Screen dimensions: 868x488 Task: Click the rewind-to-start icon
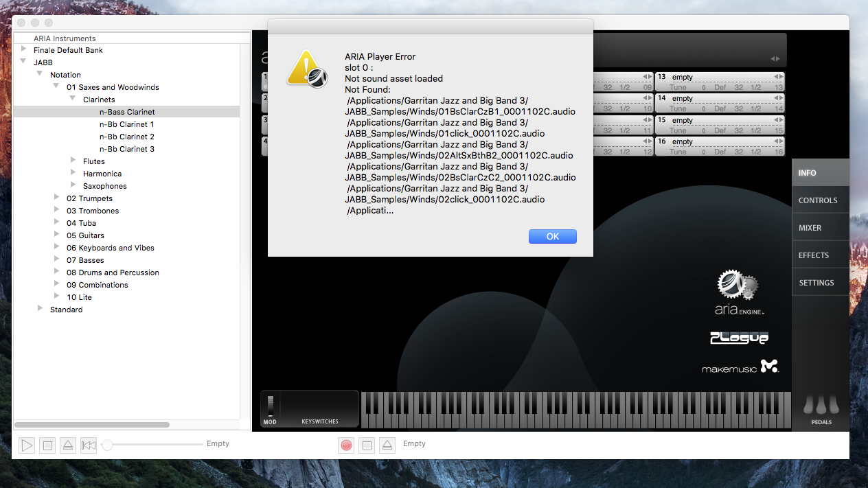(x=89, y=445)
